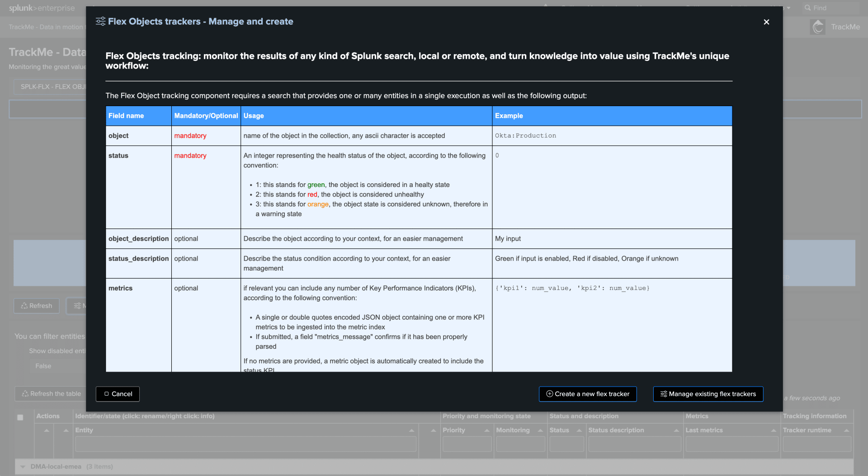Click Create a new flex tracker

coord(588,394)
